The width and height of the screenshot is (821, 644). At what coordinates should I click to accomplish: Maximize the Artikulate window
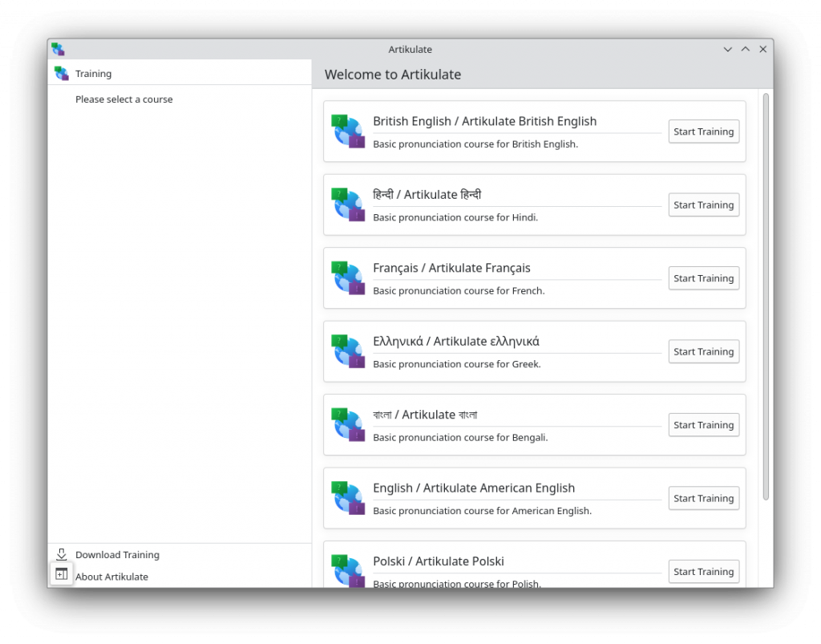coord(746,49)
